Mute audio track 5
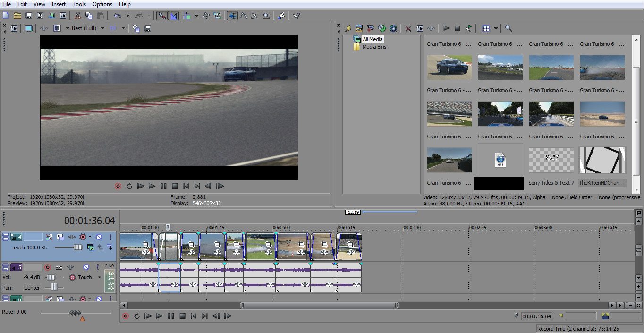Viewport: 644px width, 333px height. point(86,267)
